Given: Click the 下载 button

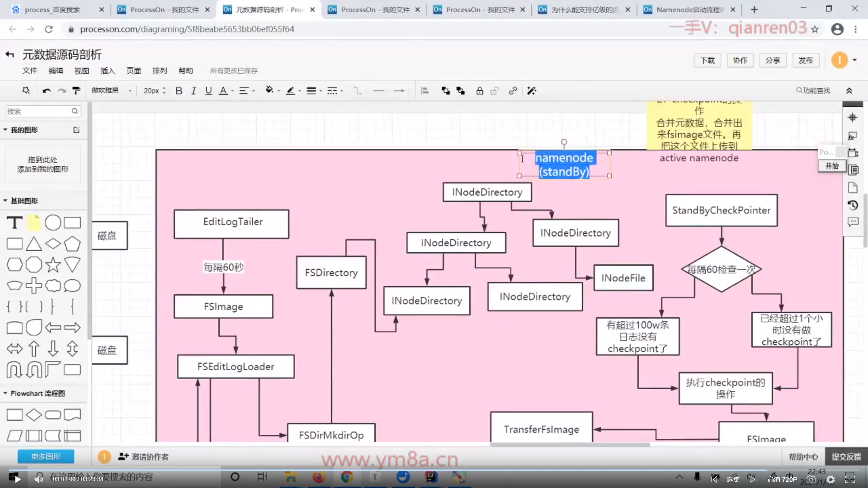Looking at the screenshot, I should click(708, 60).
